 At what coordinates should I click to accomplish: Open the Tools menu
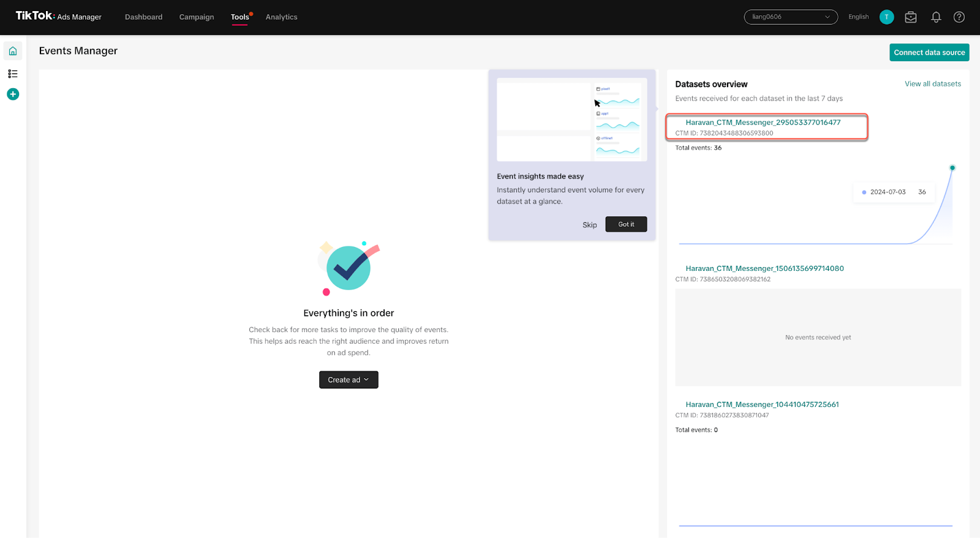(240, 17)
